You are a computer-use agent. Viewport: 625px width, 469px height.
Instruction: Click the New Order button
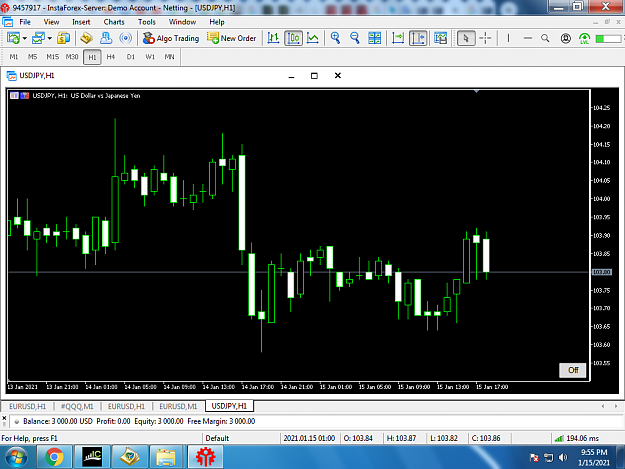[232, 38]
